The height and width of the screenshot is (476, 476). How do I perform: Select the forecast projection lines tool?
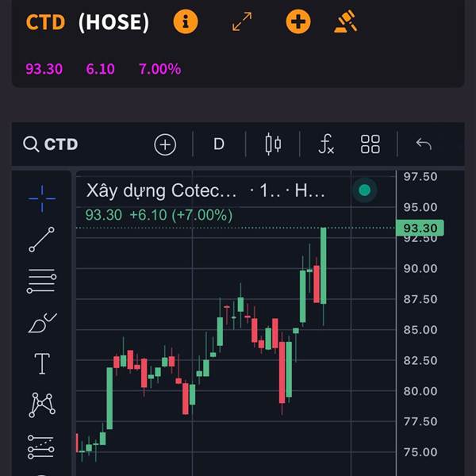[x=41, y=447]
